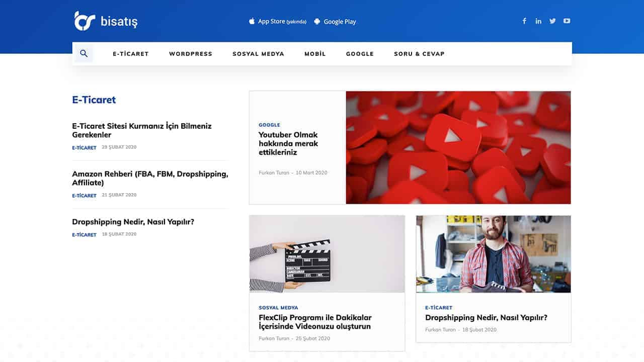This screenshot has height=362, width=644.
Task: Click the 21 ŞUBAT 2020 date
Action: point(119,195)
